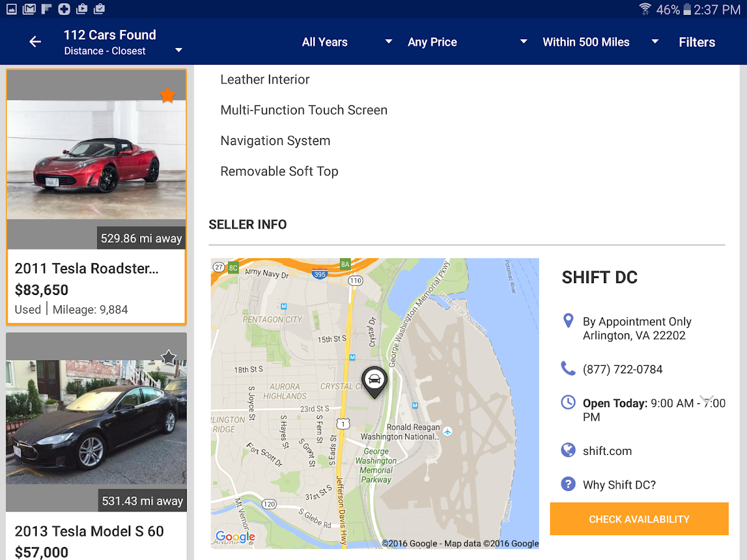The width and height of the screenshot is (747, 560).
Task: Click the globe icon next to shift.com
Action: (x=568, y=450)
